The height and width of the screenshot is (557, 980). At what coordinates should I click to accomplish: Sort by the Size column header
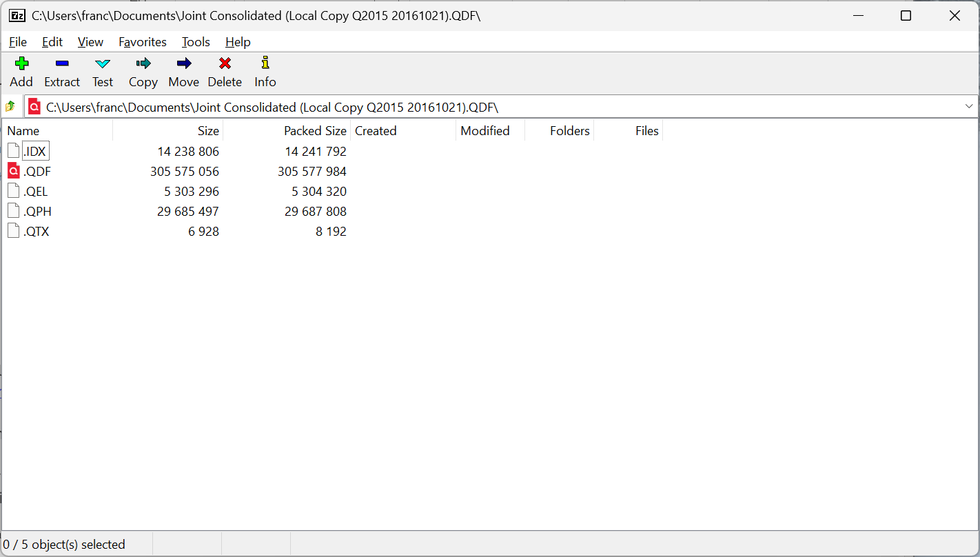tap(168, 130)
